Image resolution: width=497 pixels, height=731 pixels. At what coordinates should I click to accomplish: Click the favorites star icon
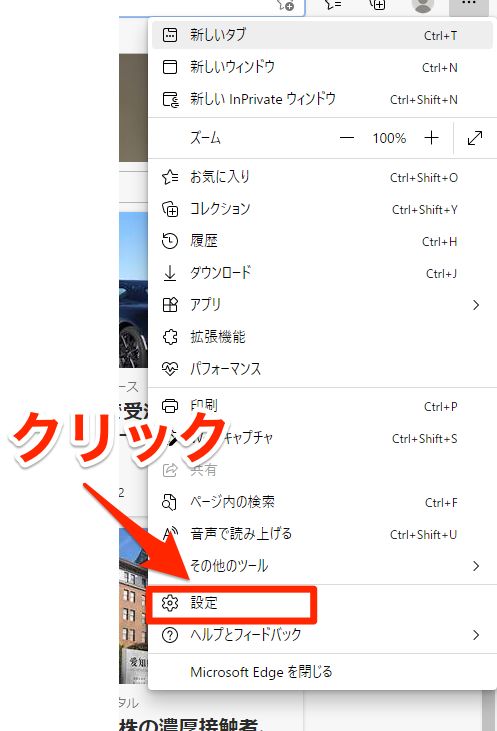pyautogui.click(x=170, y=177)
